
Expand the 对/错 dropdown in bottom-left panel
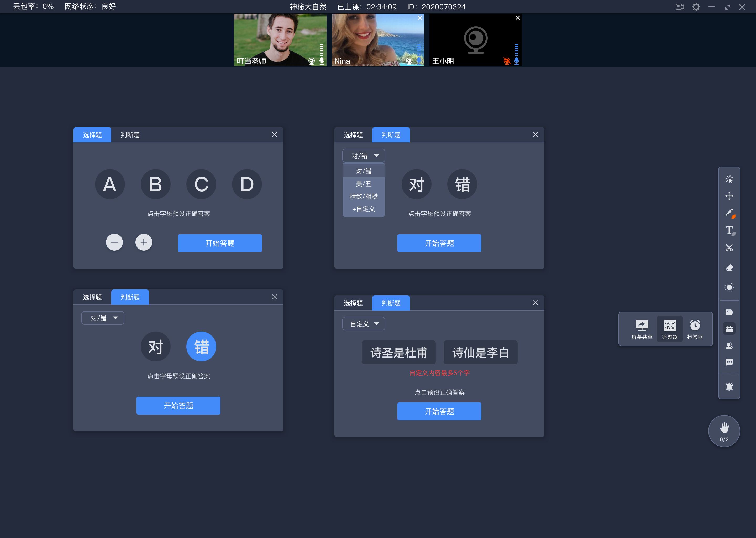click(x=102, y=317)
